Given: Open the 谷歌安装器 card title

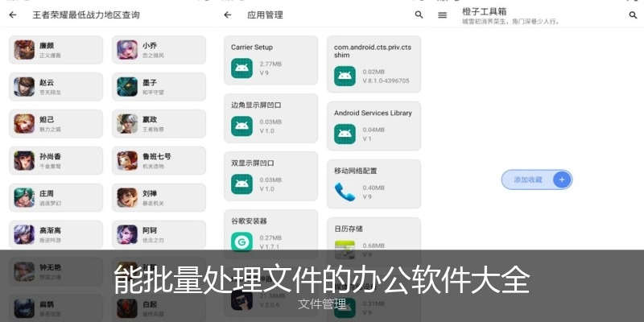Looking at the screenshot, I should click(249, 221).
